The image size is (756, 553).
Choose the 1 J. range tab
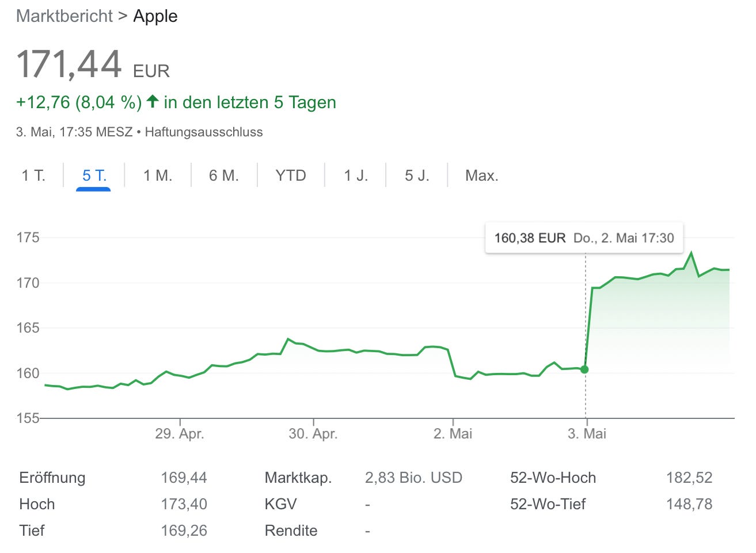pyautogui.click(x=356, y=176)
